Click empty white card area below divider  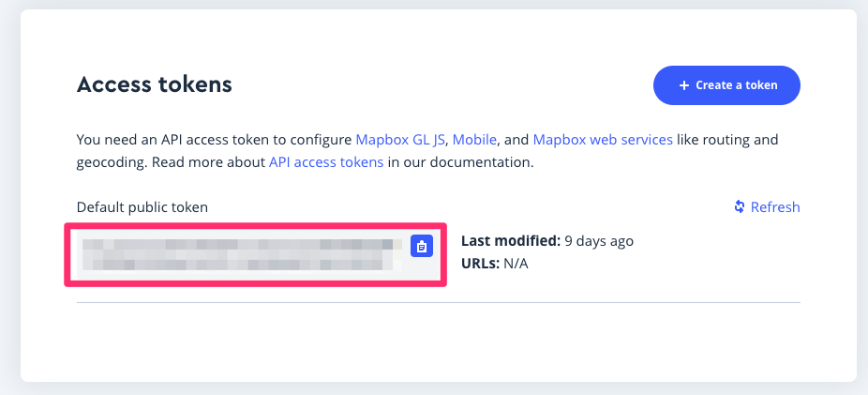(438, 342)
